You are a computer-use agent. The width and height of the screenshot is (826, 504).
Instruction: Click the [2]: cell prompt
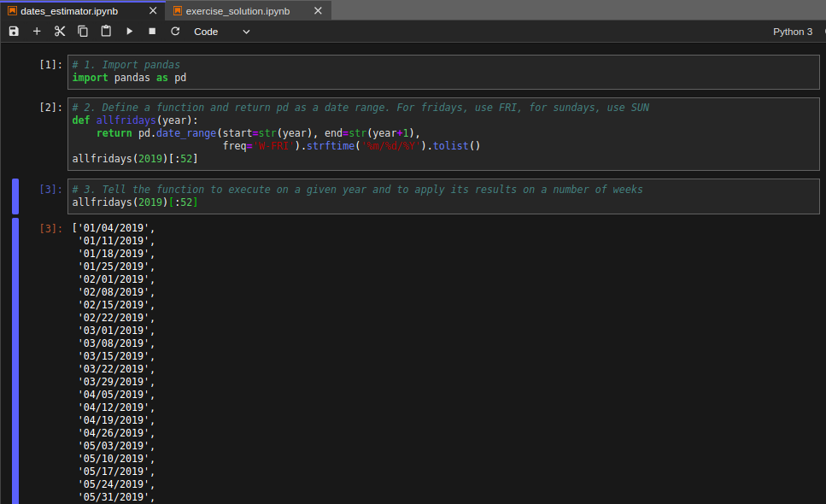(51, 107)
